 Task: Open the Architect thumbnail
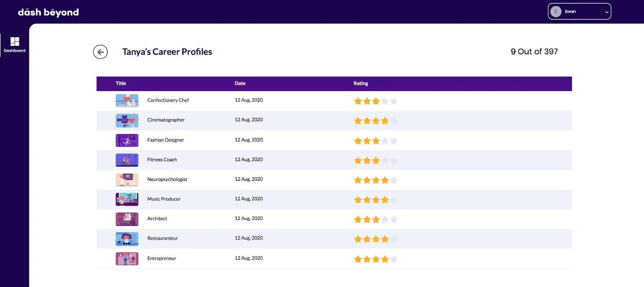coord(127,219)
